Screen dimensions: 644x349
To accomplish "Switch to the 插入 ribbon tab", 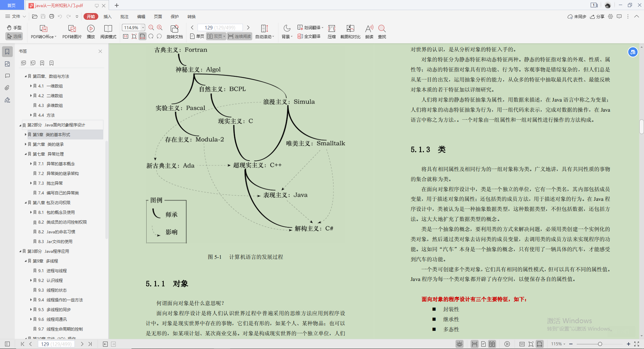I will tap(107, 16).
